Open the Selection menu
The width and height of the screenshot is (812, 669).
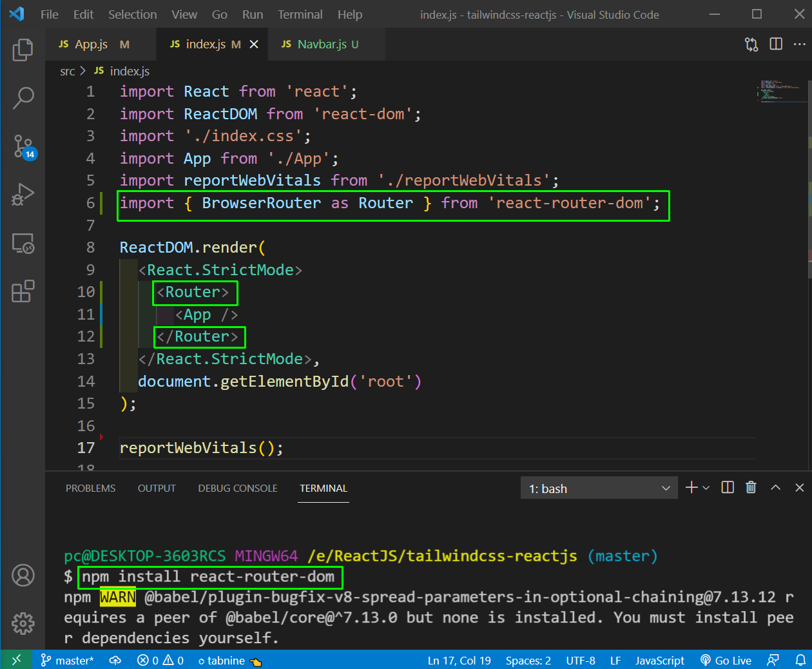[133, 14]
